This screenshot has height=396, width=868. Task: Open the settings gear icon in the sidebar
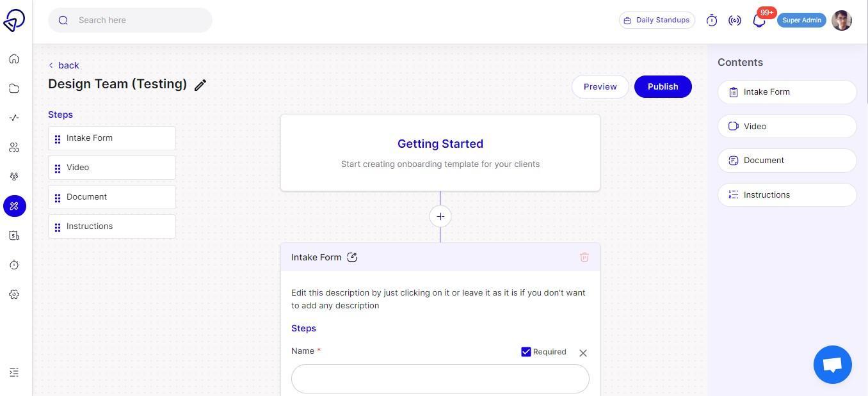[x=14, y=294]
